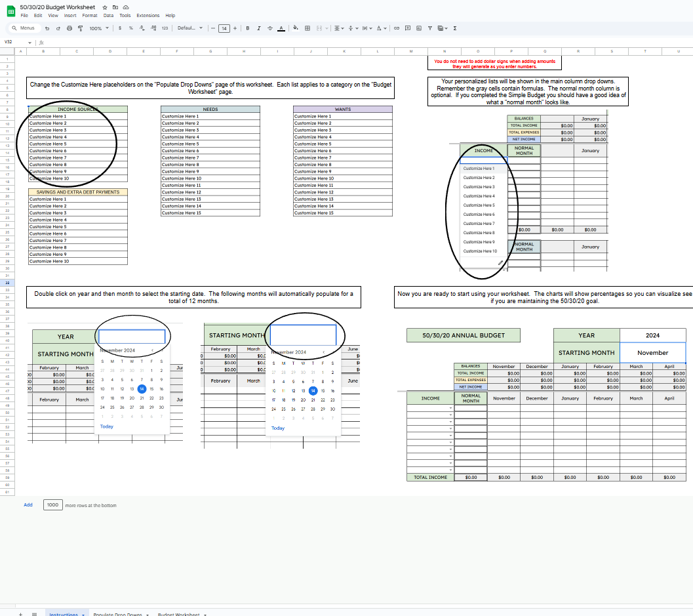Image resolution: width=693 pixels, height=616 pixels.
Task: Select the paint format tool
Action: tap(80, 28)
